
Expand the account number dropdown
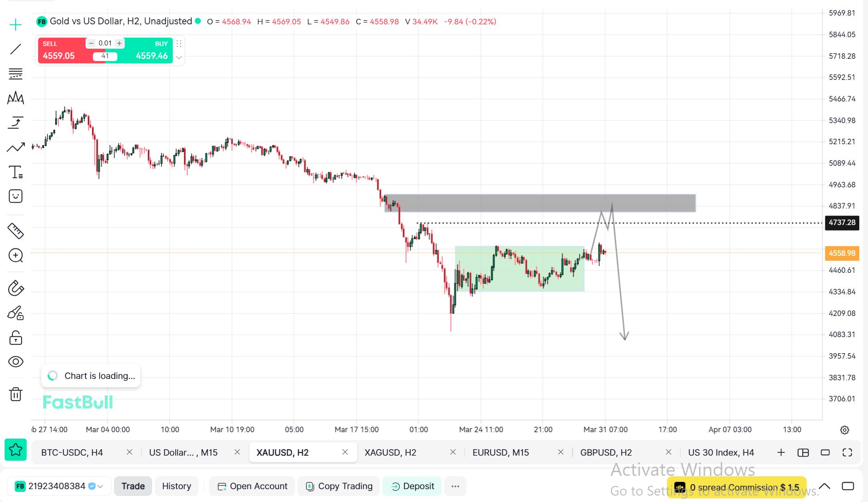click(x=100, y=486)
